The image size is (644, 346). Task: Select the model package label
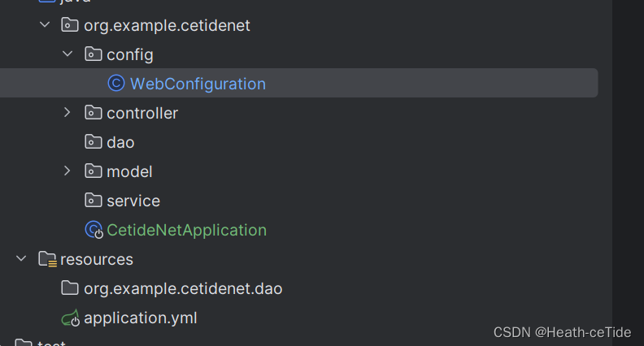coord(129,171)
